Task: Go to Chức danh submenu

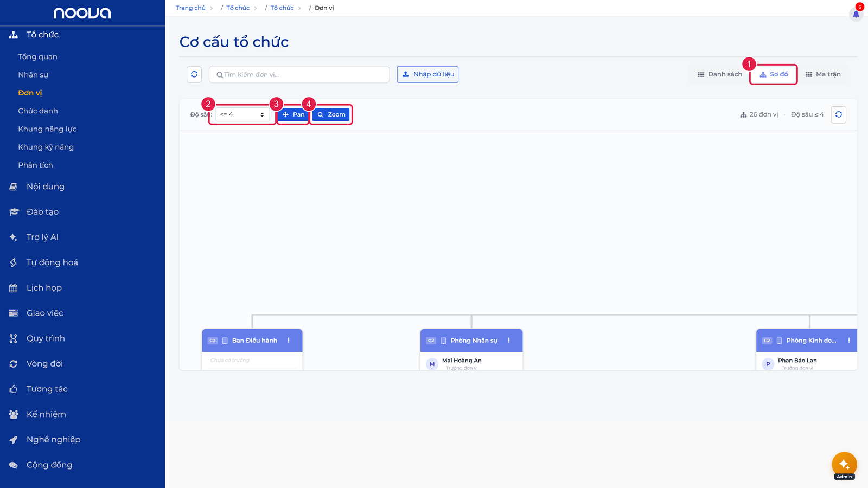Action: pos(38,111)
